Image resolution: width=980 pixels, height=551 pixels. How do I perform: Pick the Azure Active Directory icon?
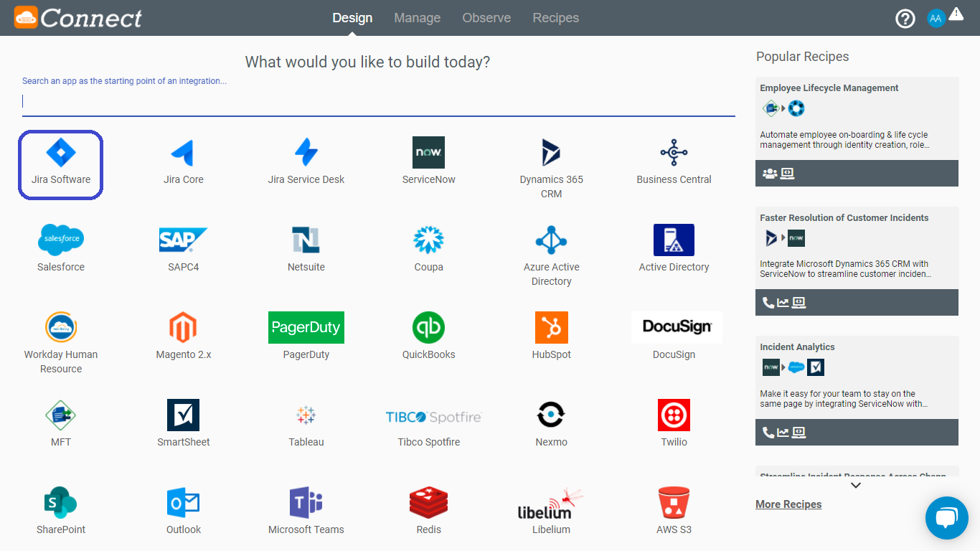pyautogui.click(x=551, y=240)
